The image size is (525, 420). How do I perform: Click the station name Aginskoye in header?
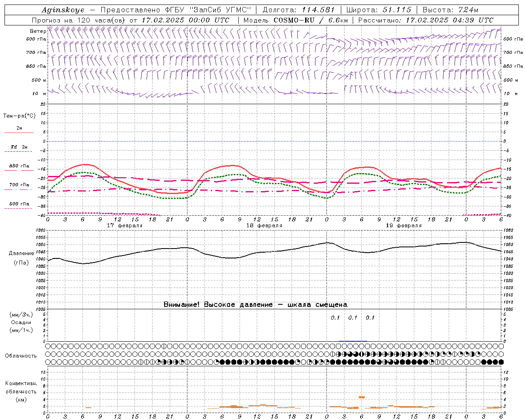[63, 10]
